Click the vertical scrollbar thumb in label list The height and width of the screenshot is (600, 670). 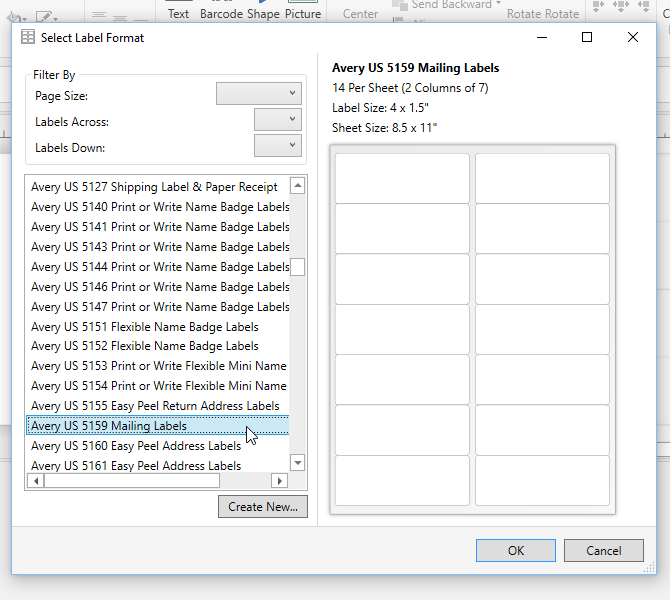point(297,267)
